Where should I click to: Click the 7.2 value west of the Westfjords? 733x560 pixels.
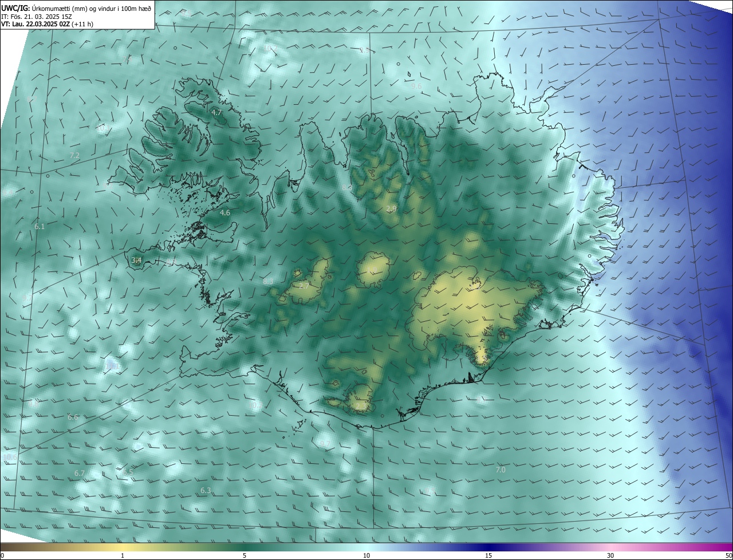(x=74, y=156)
